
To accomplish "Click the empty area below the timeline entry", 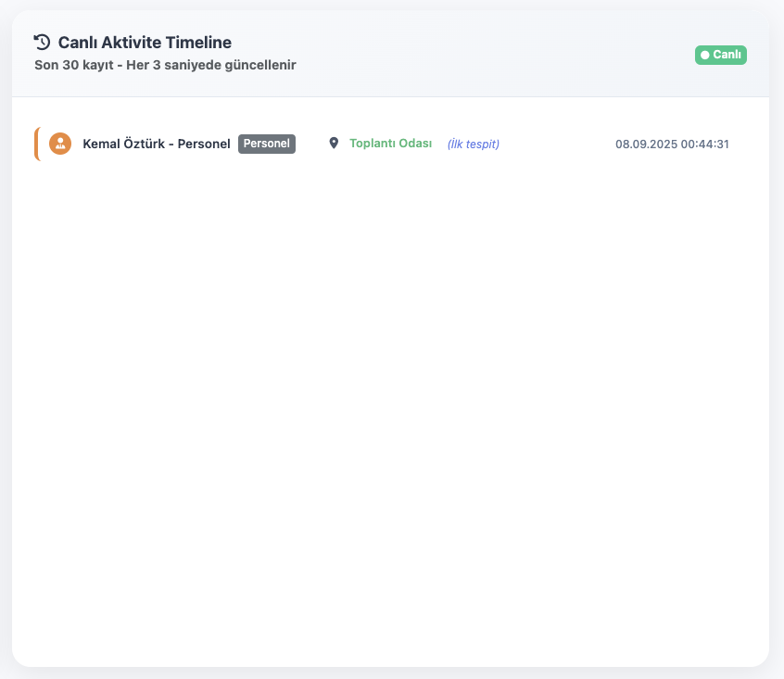I will pos(390,399).
